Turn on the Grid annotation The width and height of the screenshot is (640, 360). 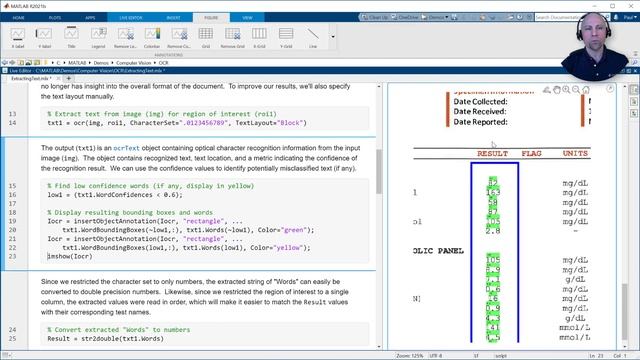point(206,37)
